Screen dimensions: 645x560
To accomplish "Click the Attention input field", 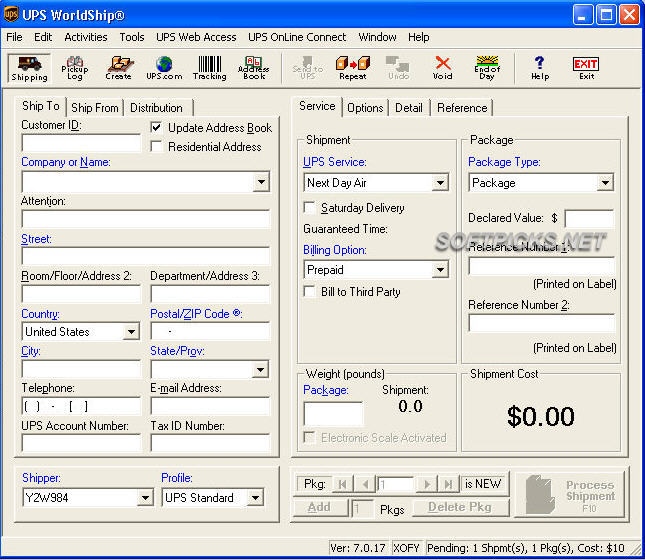I will pyautogui.click(x=146, y=219).
